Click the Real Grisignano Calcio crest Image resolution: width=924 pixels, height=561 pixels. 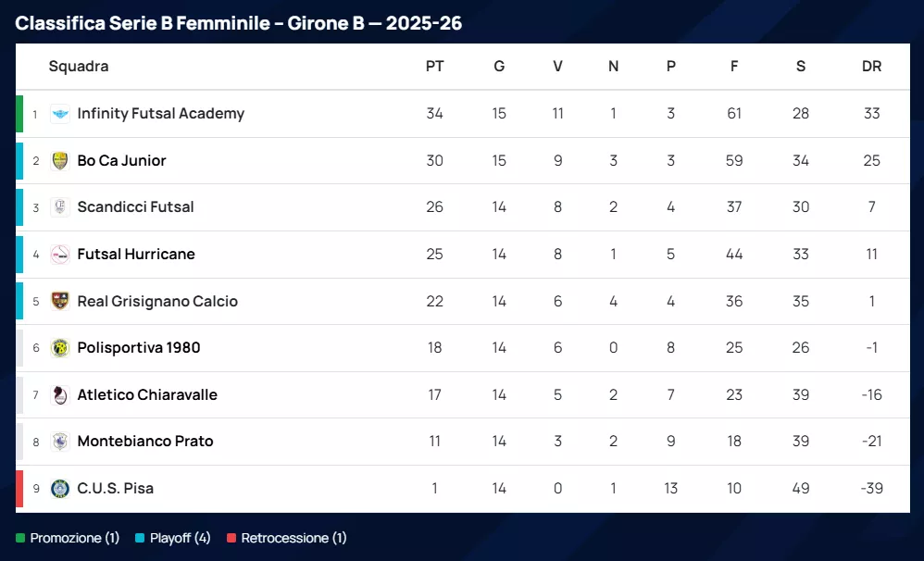click(x=60, y=301)
